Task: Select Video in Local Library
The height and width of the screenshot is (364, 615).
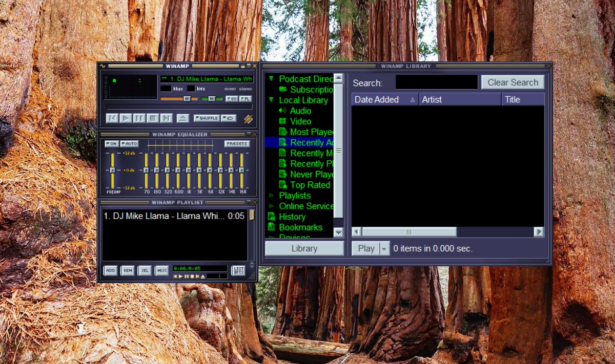Action: (x=295, y=121)
